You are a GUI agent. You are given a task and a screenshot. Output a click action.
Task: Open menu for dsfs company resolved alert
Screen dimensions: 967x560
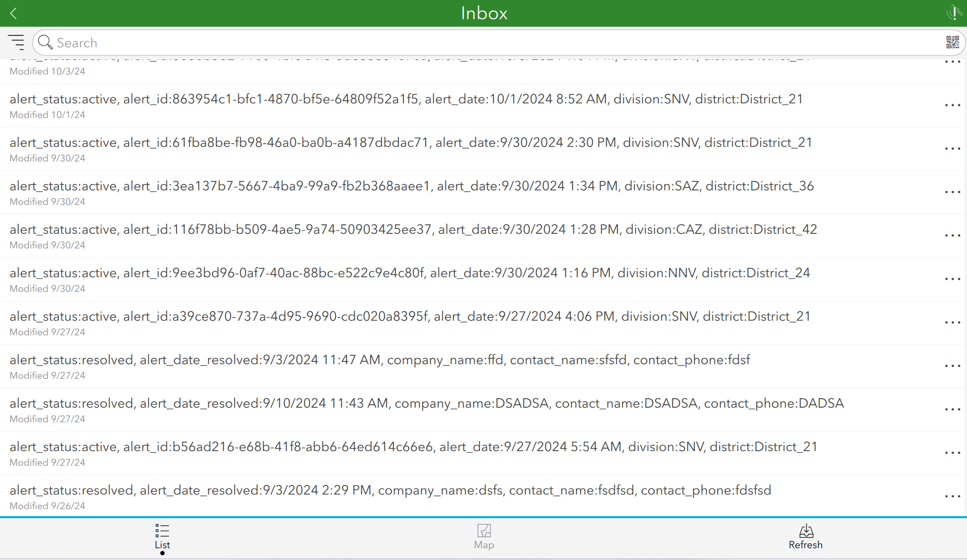click(952, 496)
